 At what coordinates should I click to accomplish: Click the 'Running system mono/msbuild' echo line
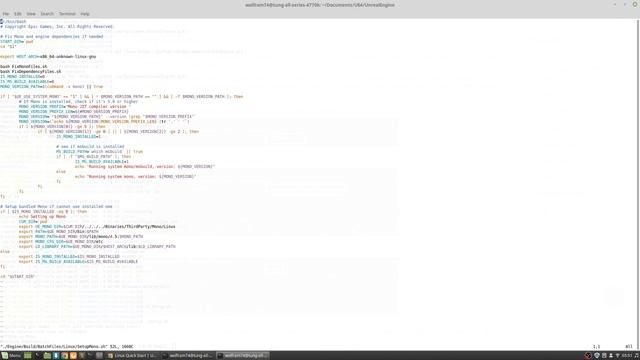(145, 167)
